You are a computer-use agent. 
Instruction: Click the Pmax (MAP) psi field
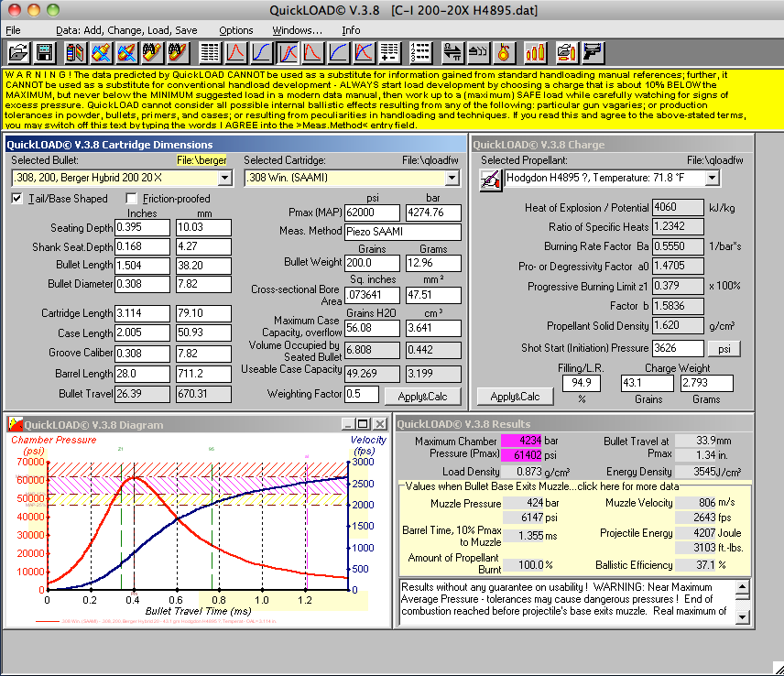pos(372,213)
